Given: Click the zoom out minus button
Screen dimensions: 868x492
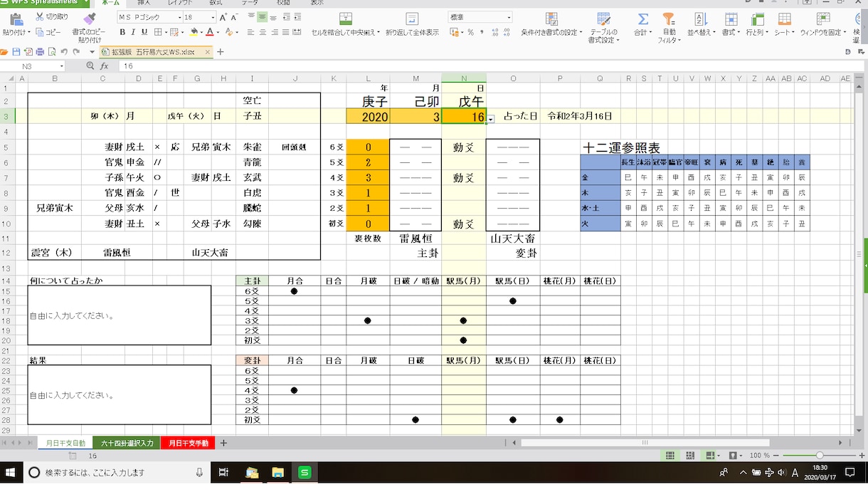Looking at the screenshot, I should pyautogui.click(x=776, y=455).
